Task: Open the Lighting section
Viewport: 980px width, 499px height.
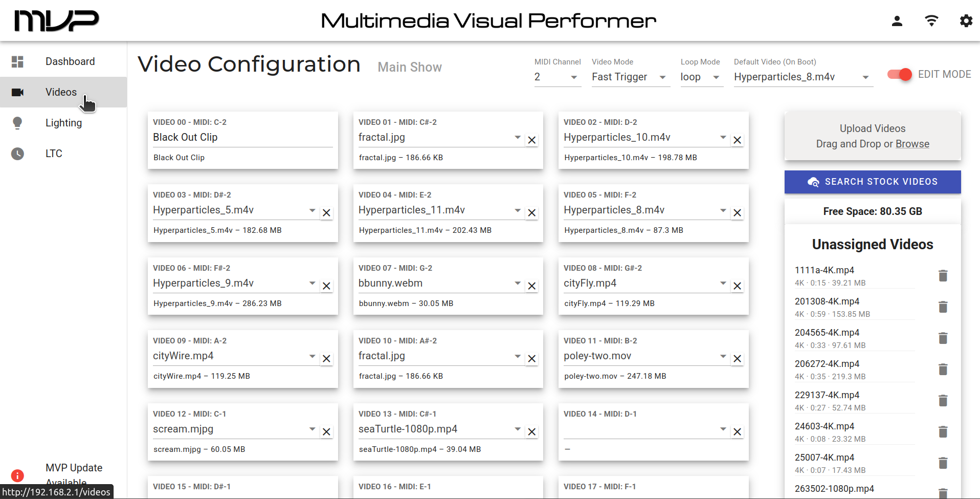Action: coord(63,123)
